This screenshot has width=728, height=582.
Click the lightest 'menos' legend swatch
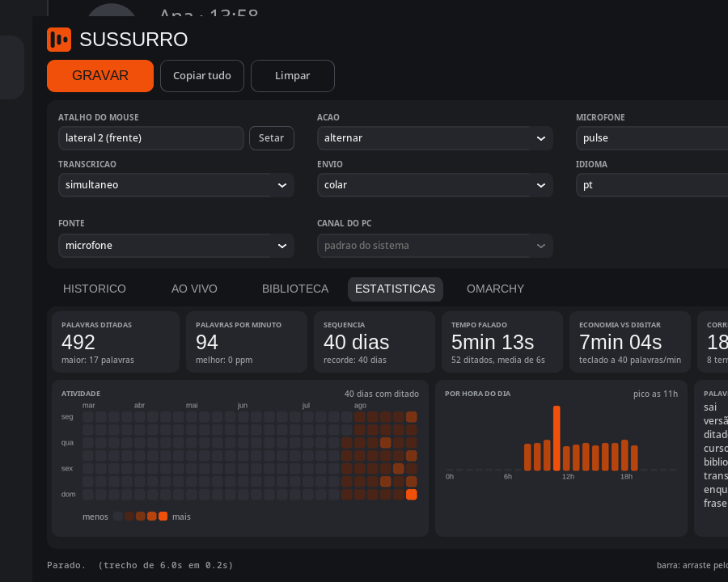118,516
